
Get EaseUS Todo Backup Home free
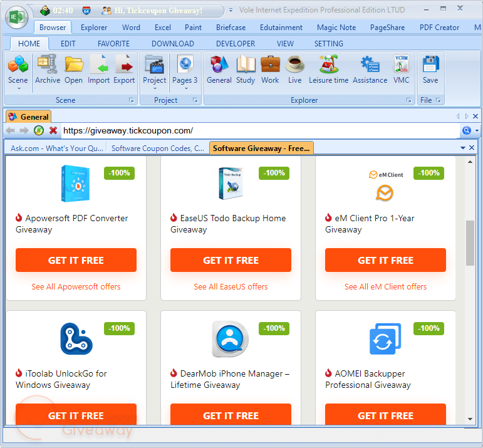(231, 260)
